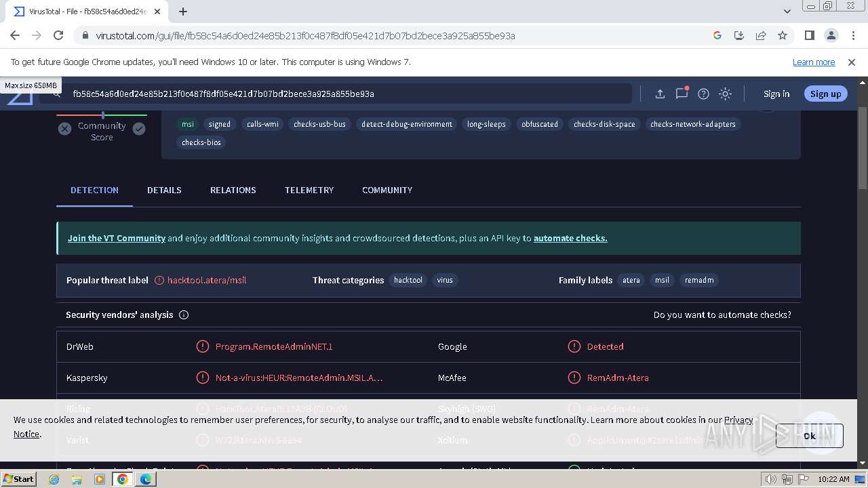Image resolution: width=868 pixels, height=488 pixels.
Task: Open the Chrome three-dot menu
Action: tap(852, 35)
